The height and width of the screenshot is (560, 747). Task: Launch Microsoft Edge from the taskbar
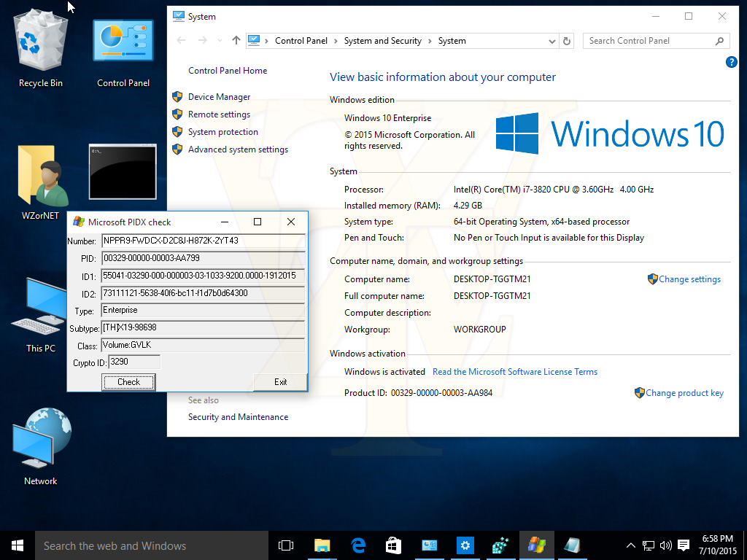(357, 545)
